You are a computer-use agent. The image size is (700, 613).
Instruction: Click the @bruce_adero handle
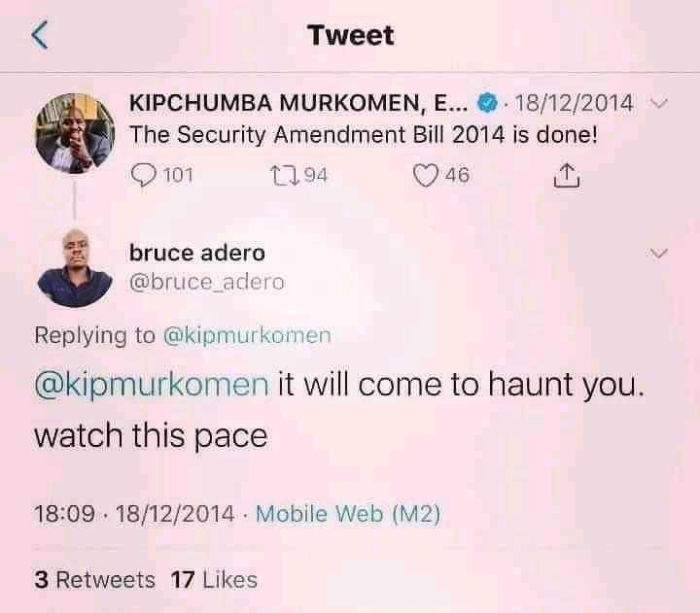coord(207,282)
